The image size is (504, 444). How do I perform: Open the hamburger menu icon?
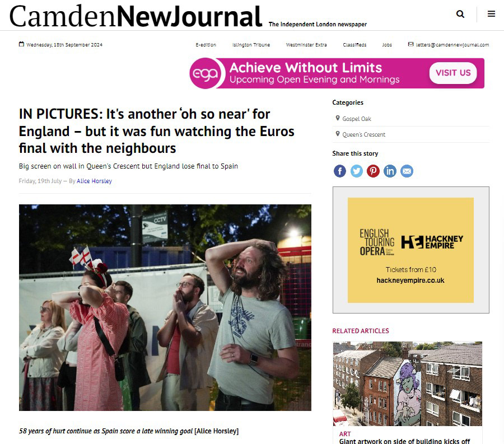[491, 14]
